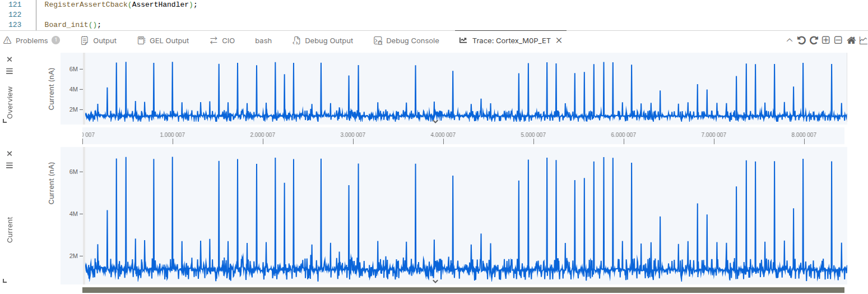Click the undo zoom arrow icon
The height and width of the screenshot is (294, 868).
pyautogui.click(x=801, y=40)
